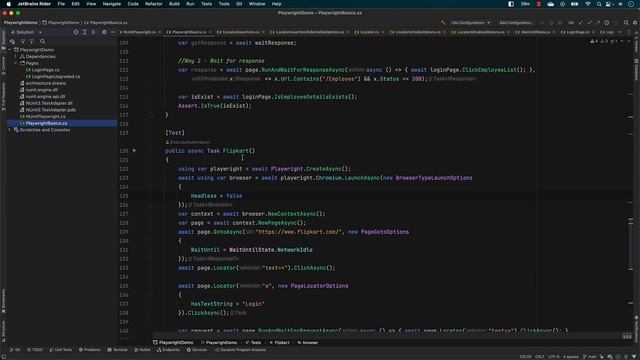This screenshot has width=640, height=360.
Task: Open Dynamic Program Analysis tool window
Action: 240,350
